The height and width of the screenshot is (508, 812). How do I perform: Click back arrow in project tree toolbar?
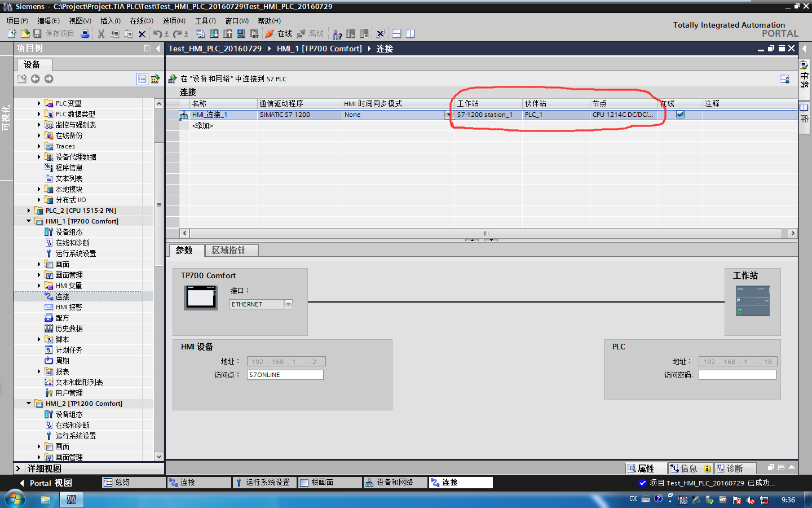(x=35, y=79)
